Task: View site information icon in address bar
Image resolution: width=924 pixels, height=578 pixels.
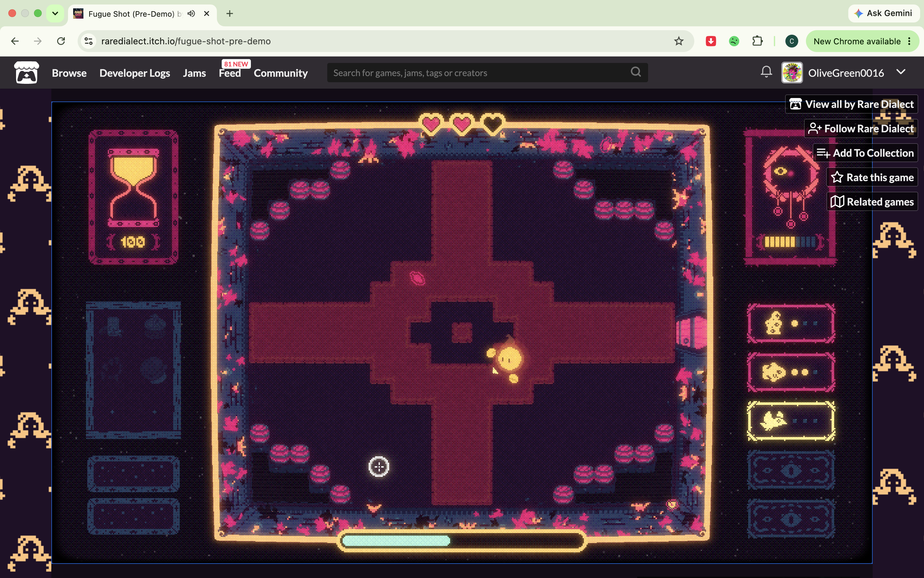Action: pyautogui.click(x=89, y=41)
